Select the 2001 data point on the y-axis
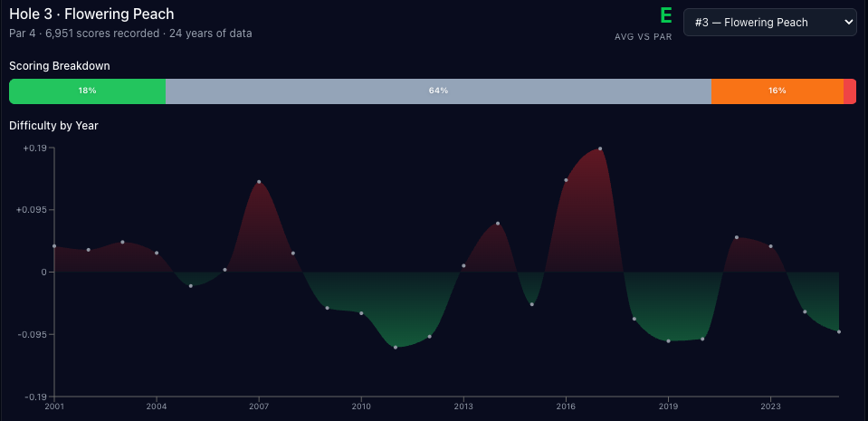 54,246
